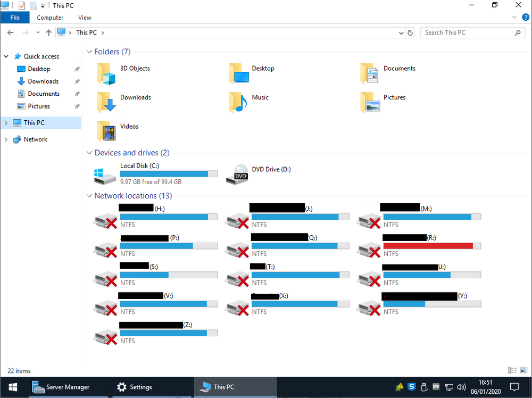532x398 pixels.
Task: Refresh the current folder view
Action: pos(410,32)
